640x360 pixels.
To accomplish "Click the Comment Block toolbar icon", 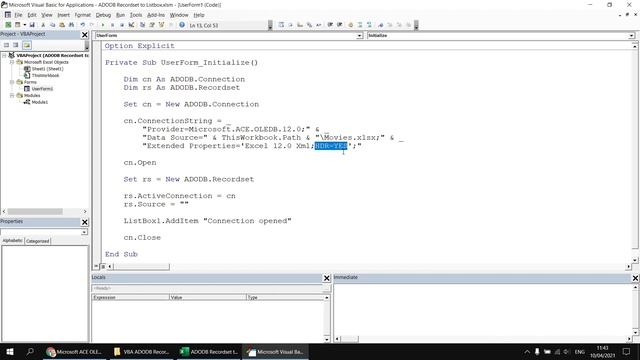I will (360, 25).
